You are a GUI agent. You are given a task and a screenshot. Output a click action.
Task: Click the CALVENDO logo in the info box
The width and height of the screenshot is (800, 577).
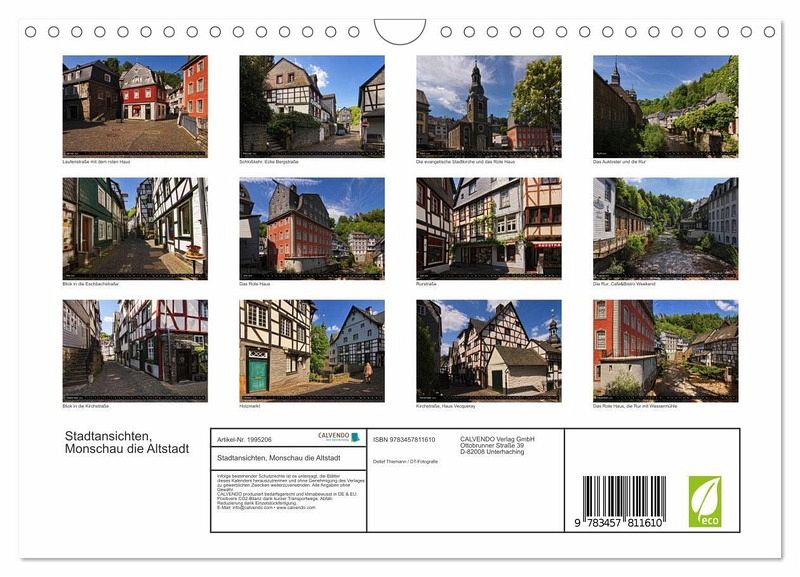coord(335,437)
